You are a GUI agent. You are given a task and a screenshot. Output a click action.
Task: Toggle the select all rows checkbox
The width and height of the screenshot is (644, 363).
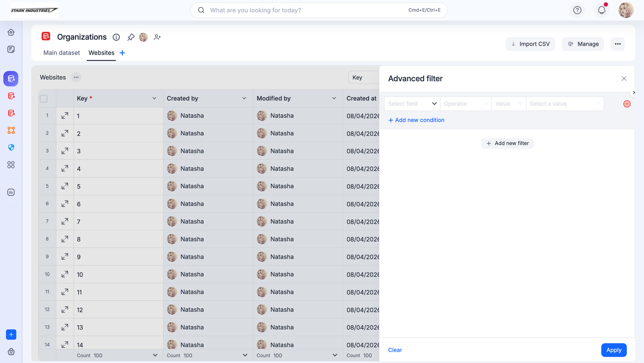[x=44, y=99]
